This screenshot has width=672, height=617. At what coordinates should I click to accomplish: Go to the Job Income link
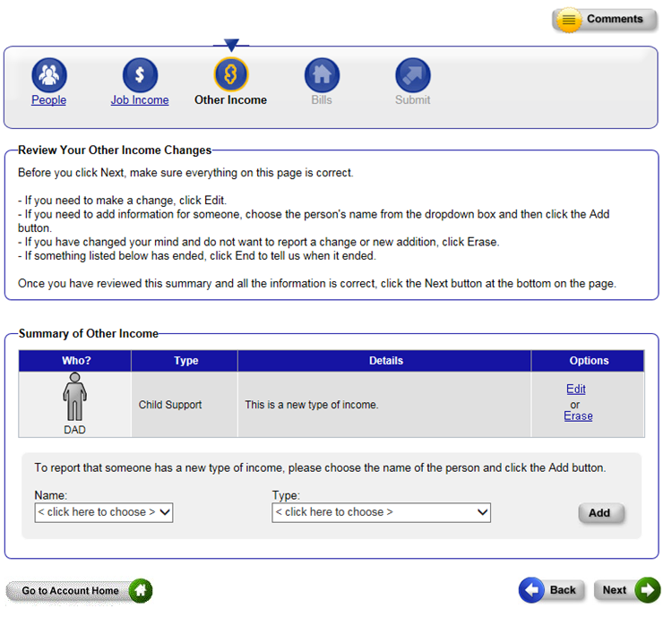(x=140, y=100)
